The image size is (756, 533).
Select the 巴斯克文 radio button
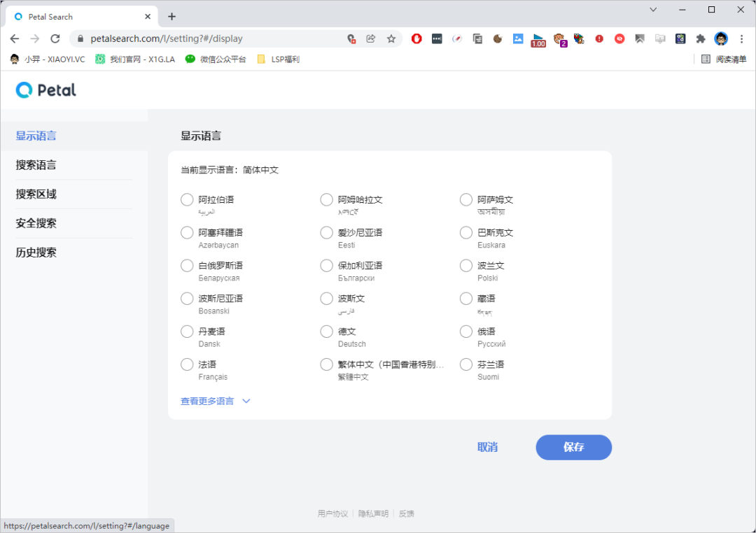coord(465,233)
